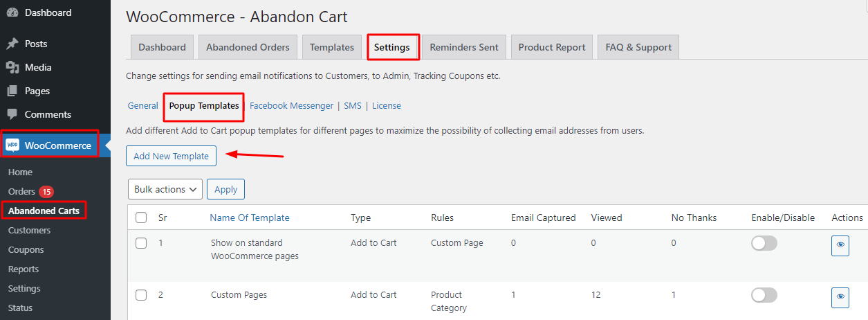
Task: Click the Comments bubble icon
Action: click(12, 114)
